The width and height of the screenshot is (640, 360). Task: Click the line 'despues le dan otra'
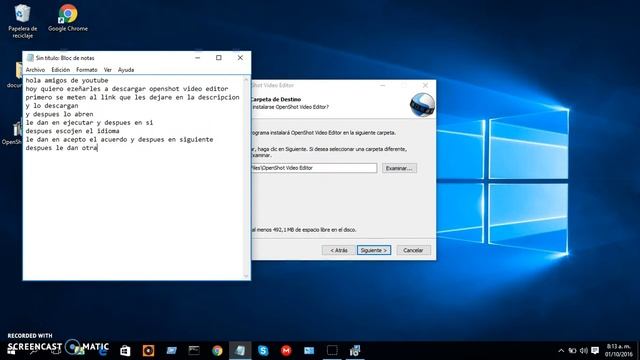point(61,148)
